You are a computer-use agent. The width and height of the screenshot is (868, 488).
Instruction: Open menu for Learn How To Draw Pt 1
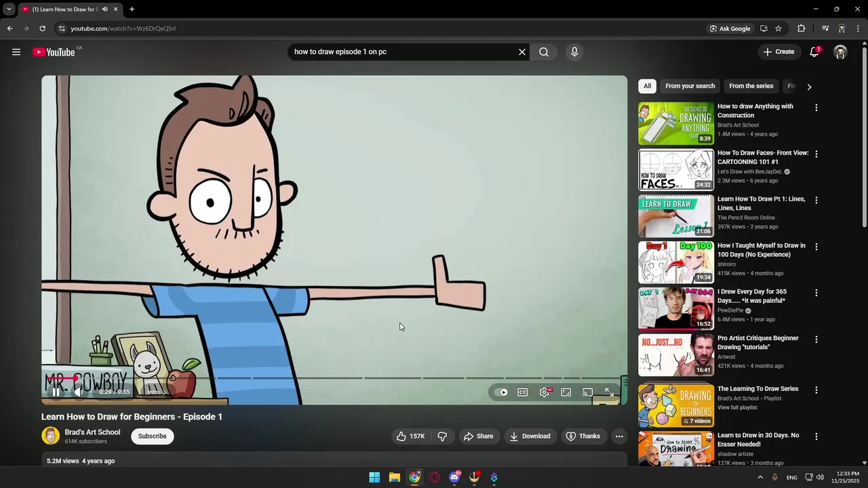coord(816,201)
